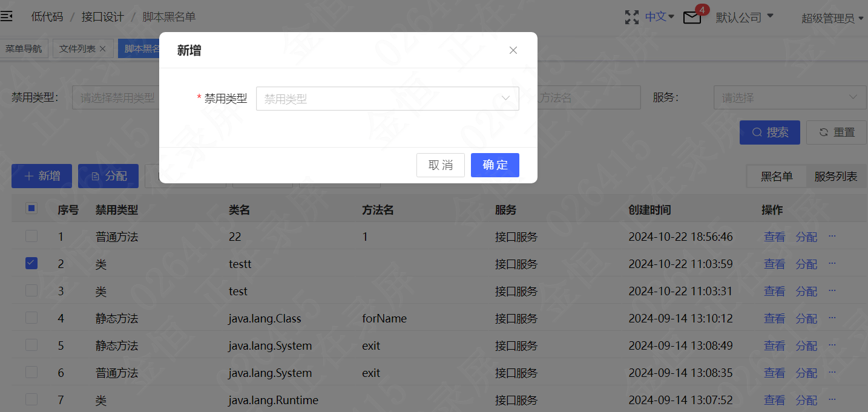Check the row 4 forName checkbox
Image resolution: width=868 pixels, height=412 pixels.
(x=31, y=318)
